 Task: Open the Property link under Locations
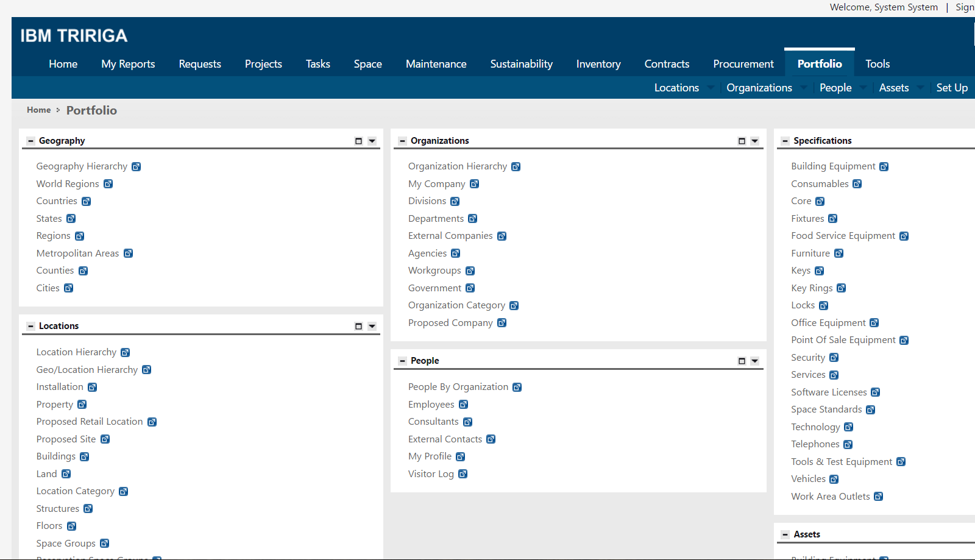tap(55, 405)
